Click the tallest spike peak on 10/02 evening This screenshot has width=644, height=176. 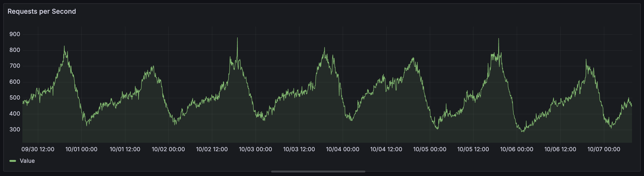[237, 38]
